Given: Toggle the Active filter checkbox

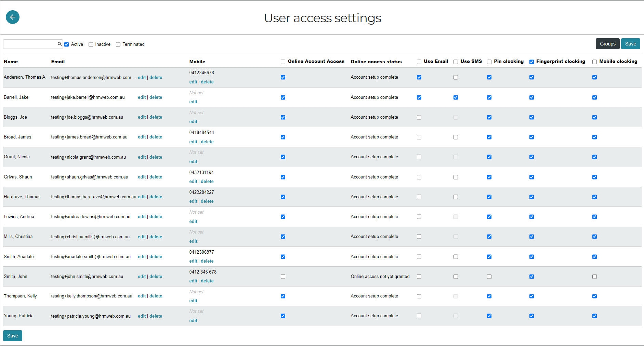Looking at the screenshot, I should [67, 44].
